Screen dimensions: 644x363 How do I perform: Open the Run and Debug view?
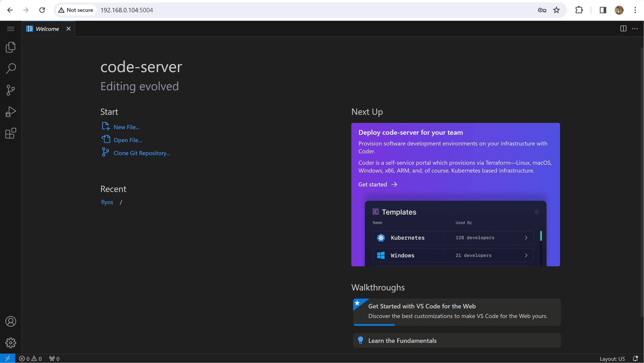11,112
